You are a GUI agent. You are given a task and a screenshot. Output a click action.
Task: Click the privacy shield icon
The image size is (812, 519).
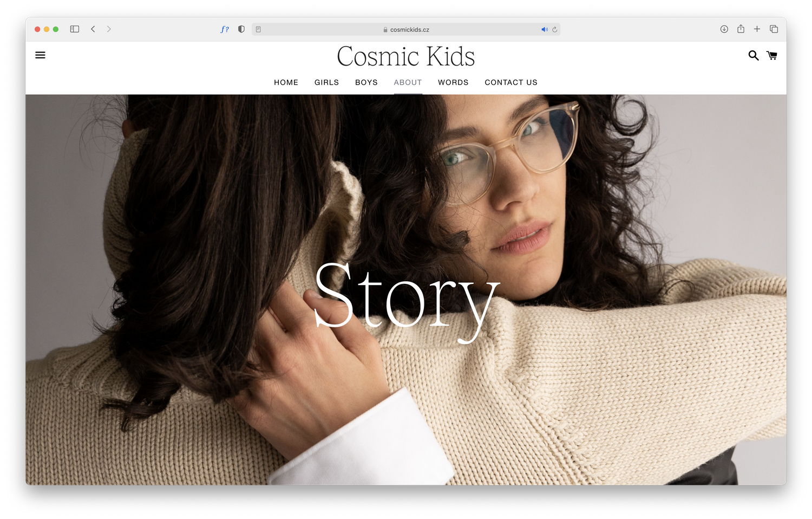point(241,29)
